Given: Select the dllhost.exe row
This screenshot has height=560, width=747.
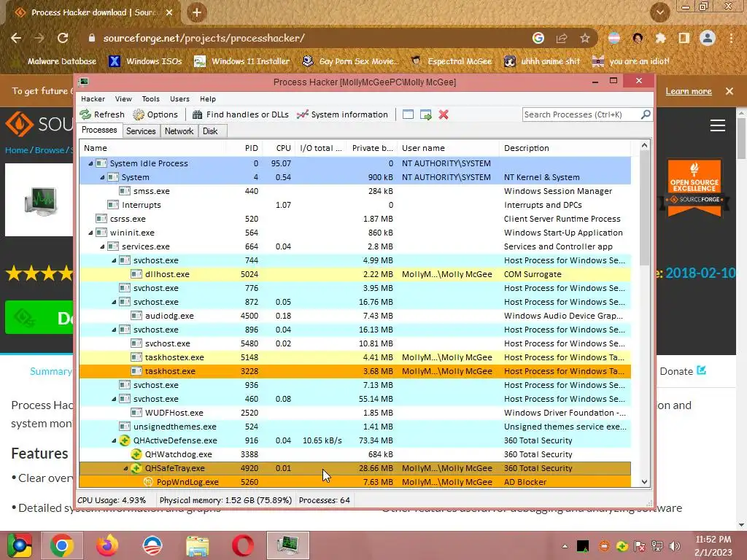Looking at the screenshot, I should point(355,274).
